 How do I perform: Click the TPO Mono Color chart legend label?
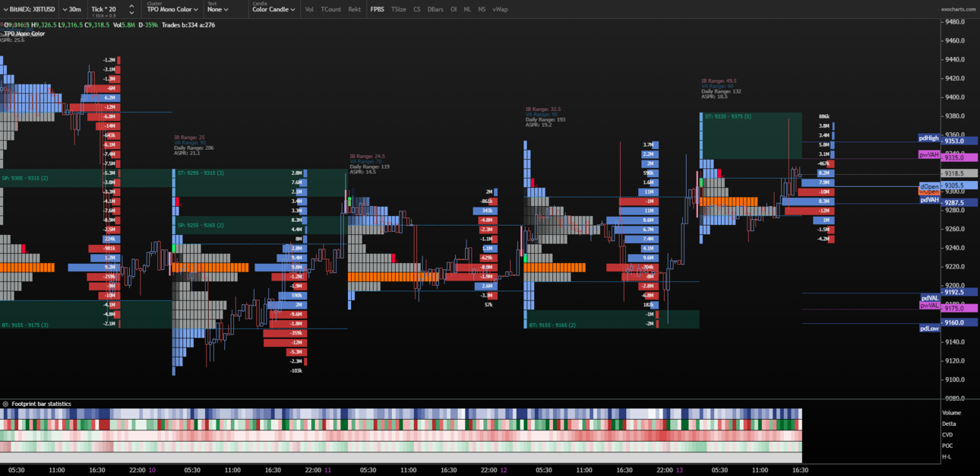pyautogui.click(x=24, y=34)
